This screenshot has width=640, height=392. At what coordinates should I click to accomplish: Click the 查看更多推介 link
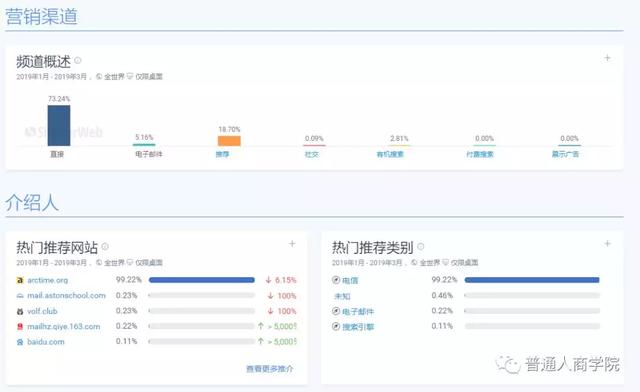pos(269,369)
